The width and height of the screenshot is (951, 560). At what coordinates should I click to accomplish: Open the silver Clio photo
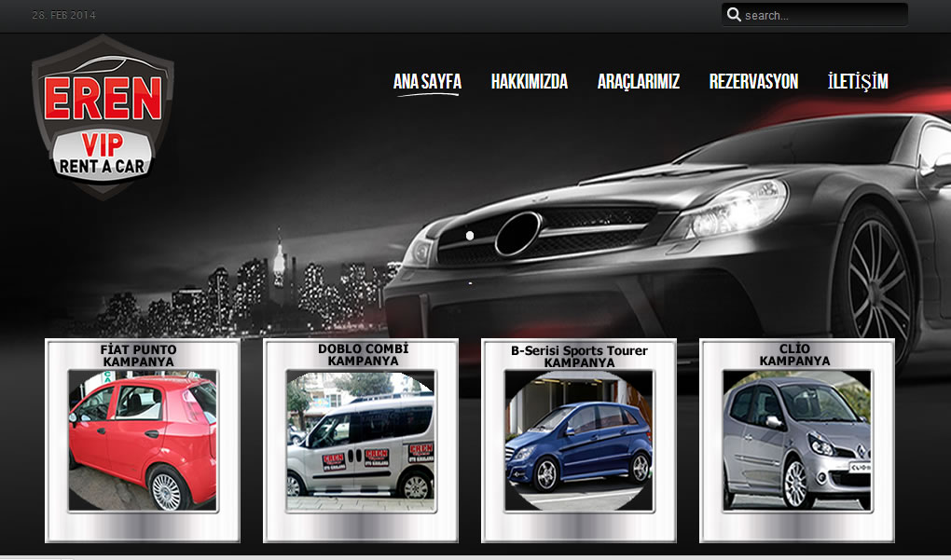click(x=797, y=441)
